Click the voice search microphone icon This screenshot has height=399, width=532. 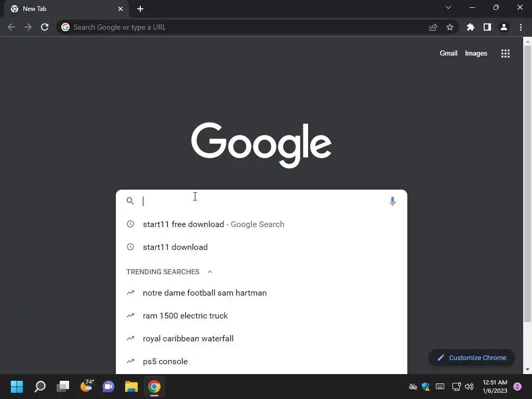(x=392, y=201)
